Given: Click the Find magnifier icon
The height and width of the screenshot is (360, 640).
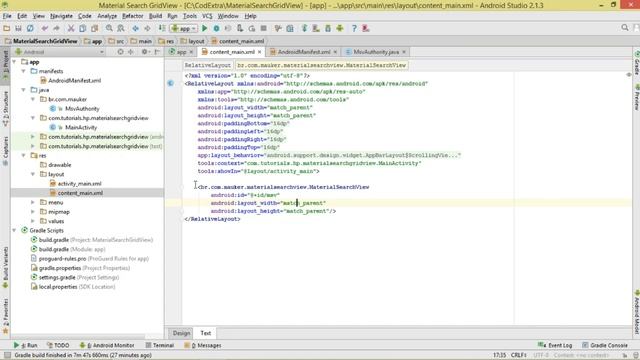Looking at the screenshot, I should point(109,28).
